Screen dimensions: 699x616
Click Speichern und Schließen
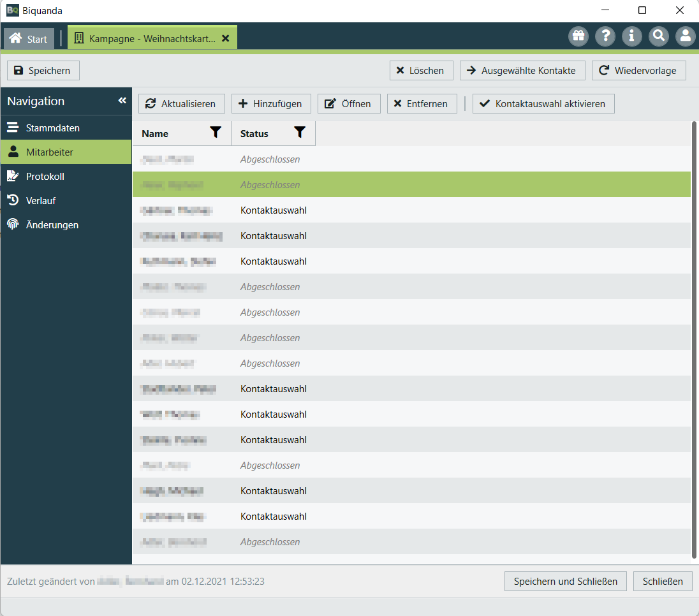click(566, 581)
